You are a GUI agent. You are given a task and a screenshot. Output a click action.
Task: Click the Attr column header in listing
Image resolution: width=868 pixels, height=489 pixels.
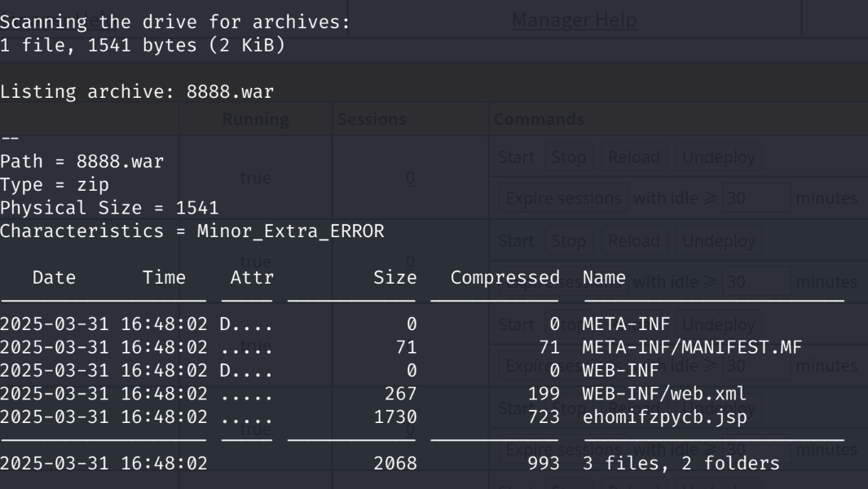point(252,278)
